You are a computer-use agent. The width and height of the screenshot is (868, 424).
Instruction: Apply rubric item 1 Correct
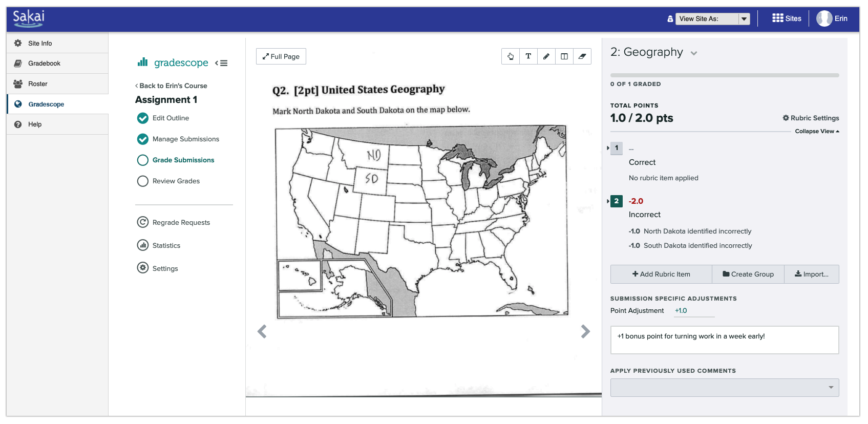point(617,148)
